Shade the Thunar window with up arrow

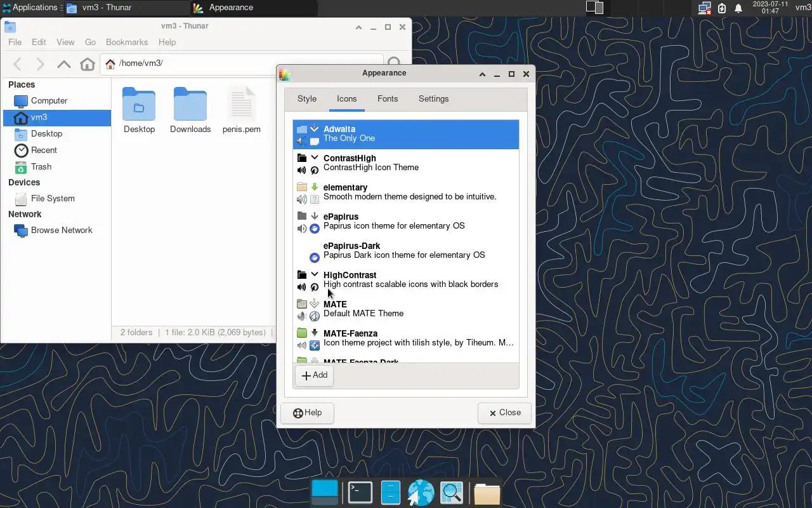[358, 27]
